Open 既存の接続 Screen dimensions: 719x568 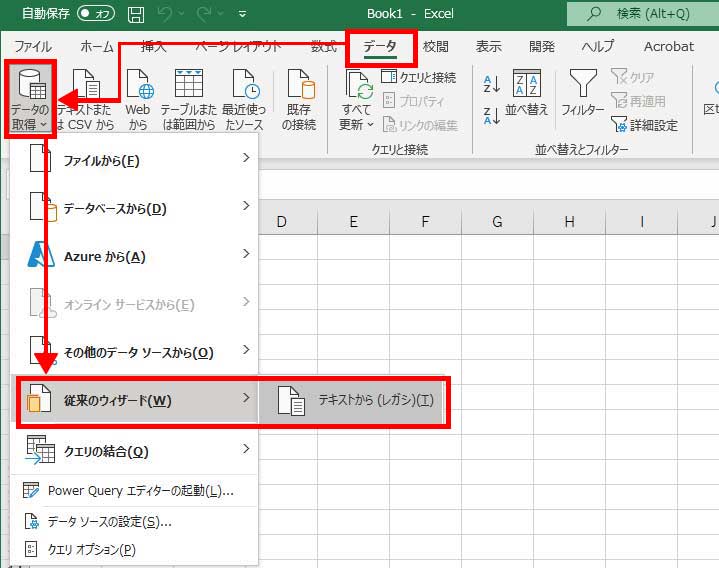pos(299,99)
